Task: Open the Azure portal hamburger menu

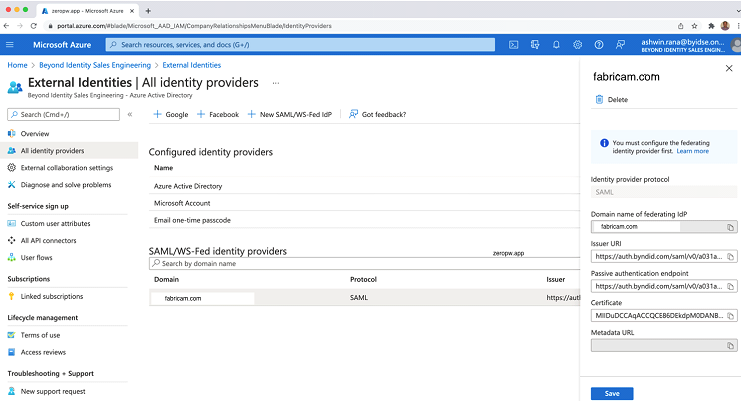Action: [11, 44]
